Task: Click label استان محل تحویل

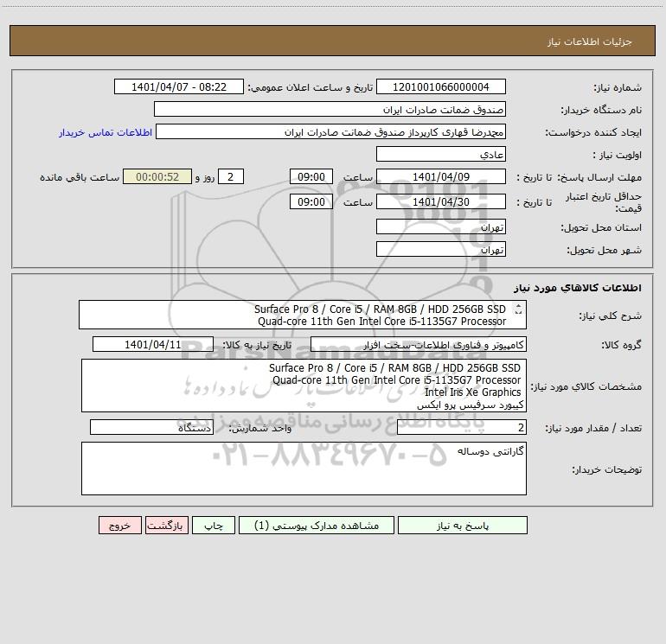Action: pyautogui.click(x=601, y=227)
